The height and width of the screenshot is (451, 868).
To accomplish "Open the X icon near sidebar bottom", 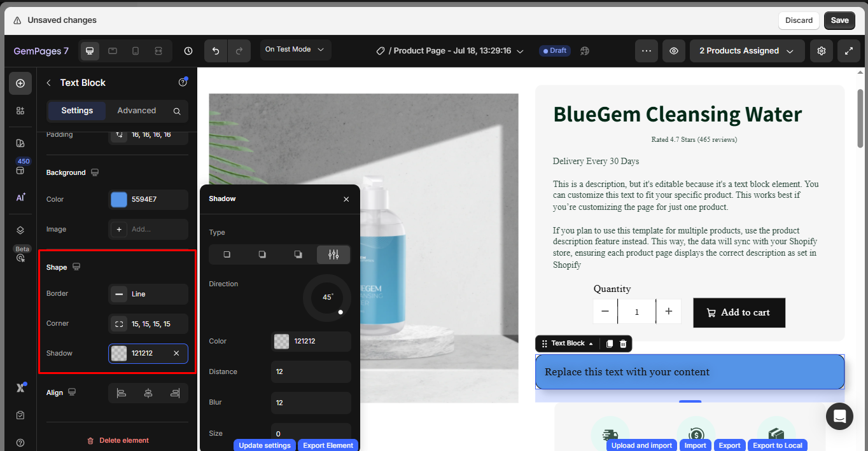I will click(x=20, y=388).
